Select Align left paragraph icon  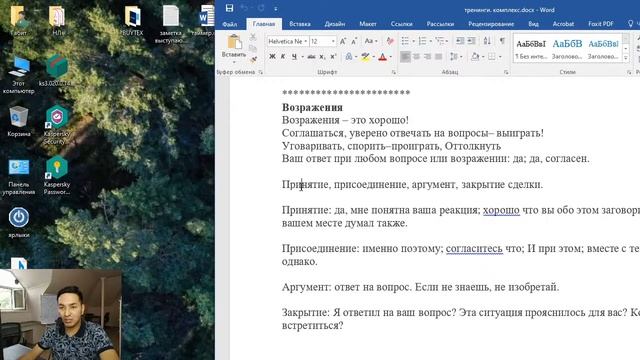(x=405, y=56)
